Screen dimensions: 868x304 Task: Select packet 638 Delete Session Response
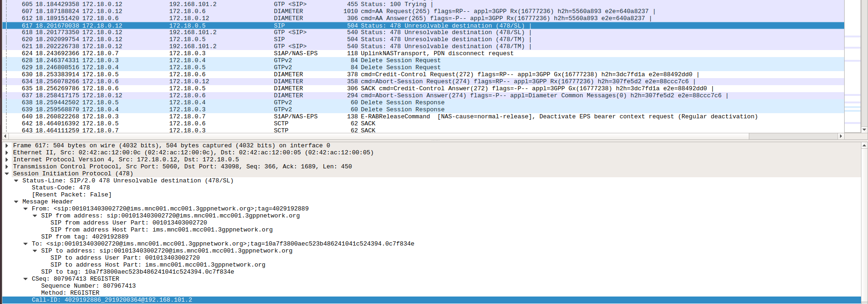[423, 102]
